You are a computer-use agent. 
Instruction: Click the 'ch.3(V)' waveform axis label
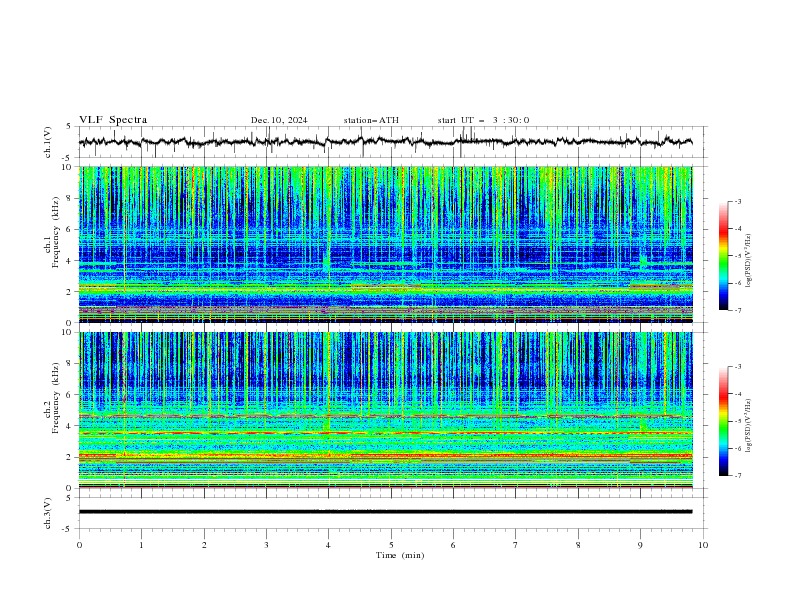point(48,513)
